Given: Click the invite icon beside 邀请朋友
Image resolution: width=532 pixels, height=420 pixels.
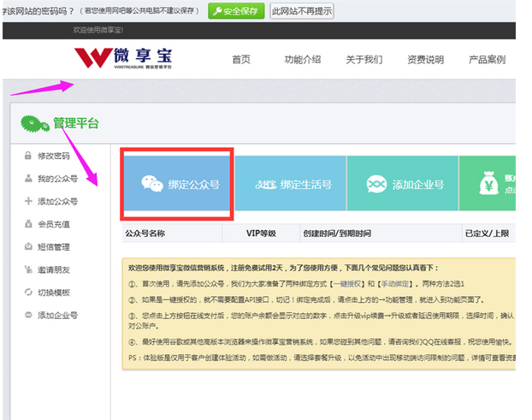Looking at the screenshot, I should click(28, 269).
